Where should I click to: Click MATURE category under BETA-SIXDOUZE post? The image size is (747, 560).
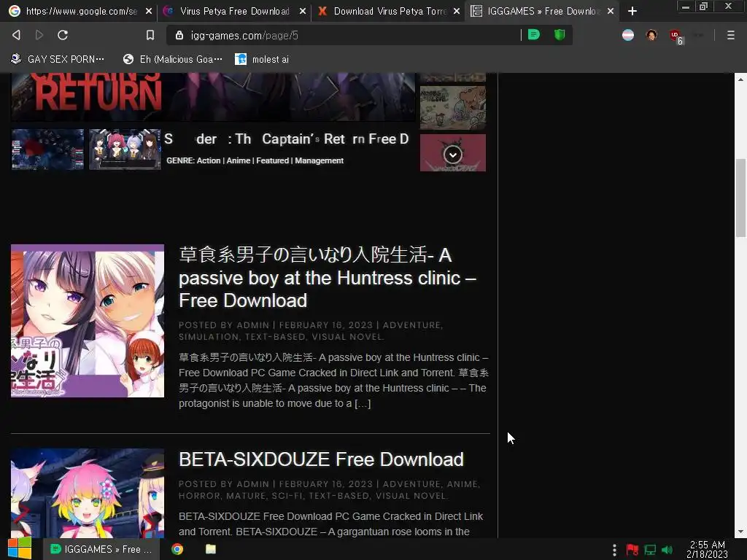point(246,496)
